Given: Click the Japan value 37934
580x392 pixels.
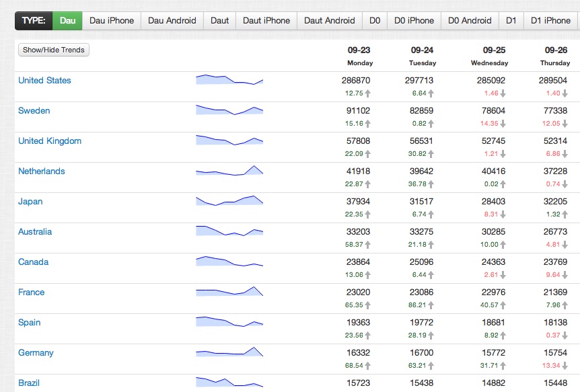Looking at the screenshot, I should coord(358,202).
